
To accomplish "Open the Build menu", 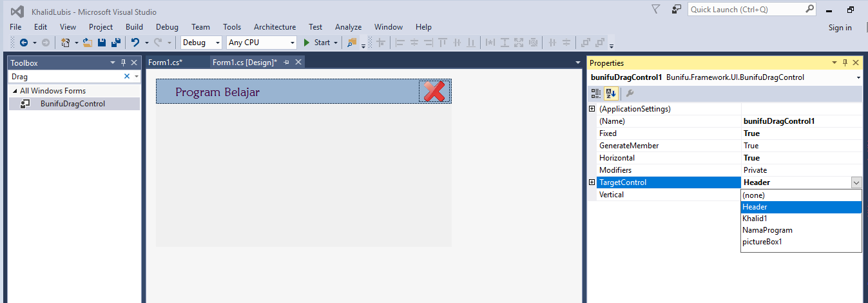I will [134, 27].
